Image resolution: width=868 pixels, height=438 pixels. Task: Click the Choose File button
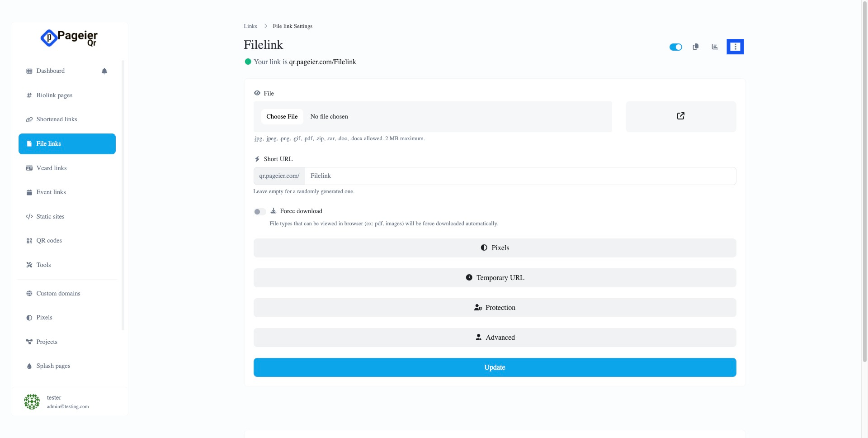coord(282,117)
